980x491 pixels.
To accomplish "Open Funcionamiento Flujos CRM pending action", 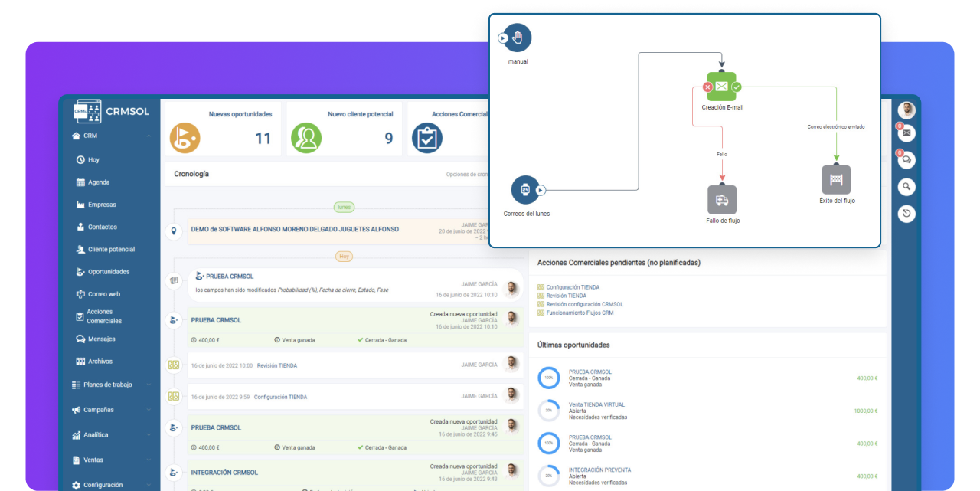I will pyautogui.click(x=580, y=313).
